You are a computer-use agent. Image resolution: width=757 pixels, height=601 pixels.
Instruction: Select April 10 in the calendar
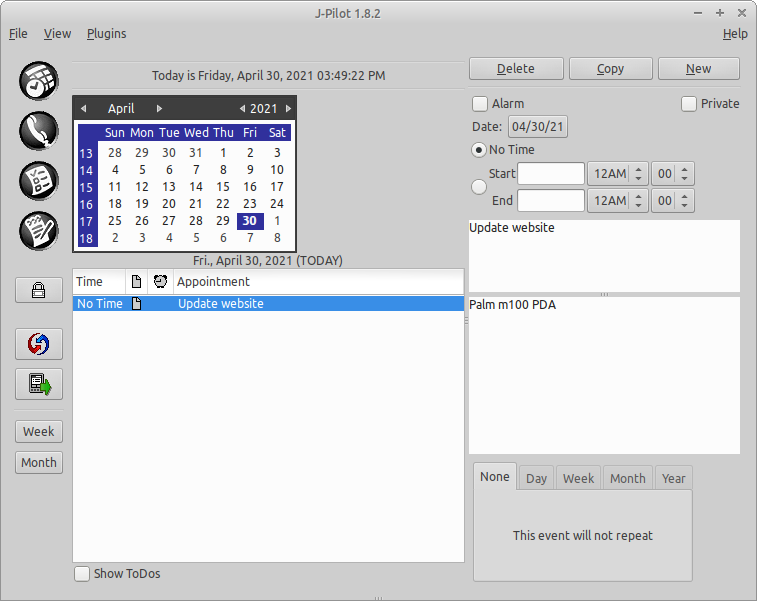pos(277,170)
